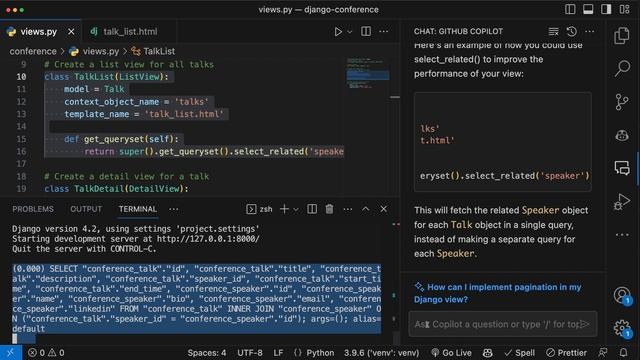
Task: Click views.py breadcrumb item
Action: tap(94, 51)
